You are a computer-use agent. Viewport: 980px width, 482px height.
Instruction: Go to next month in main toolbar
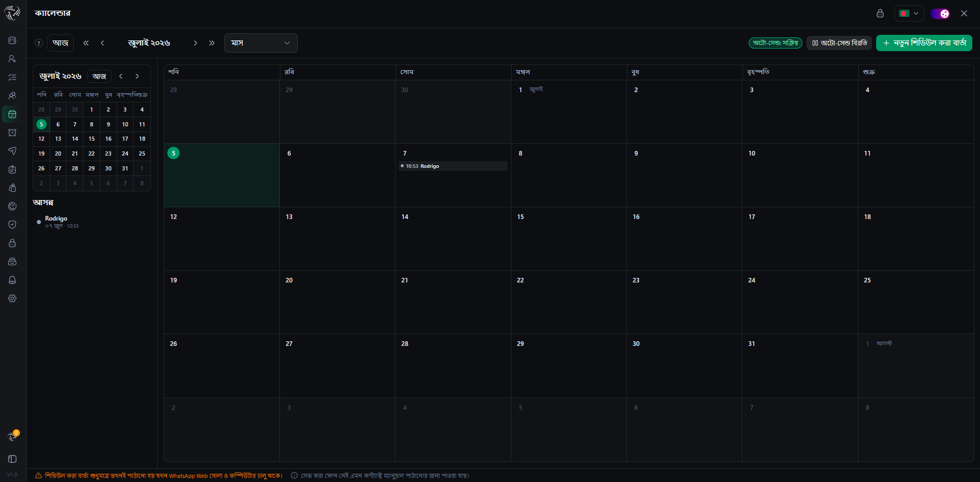(x=195, y=43)
